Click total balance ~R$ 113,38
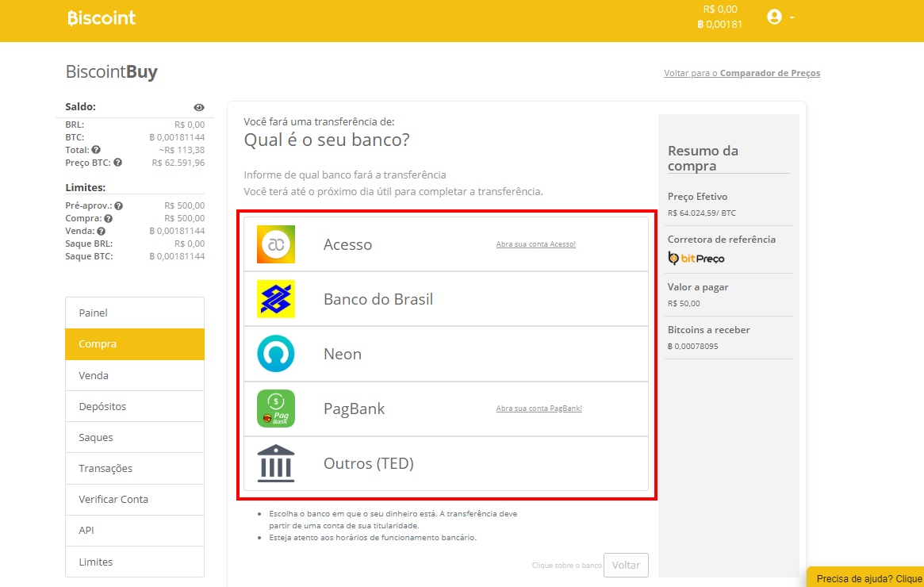 pos(182,150)
